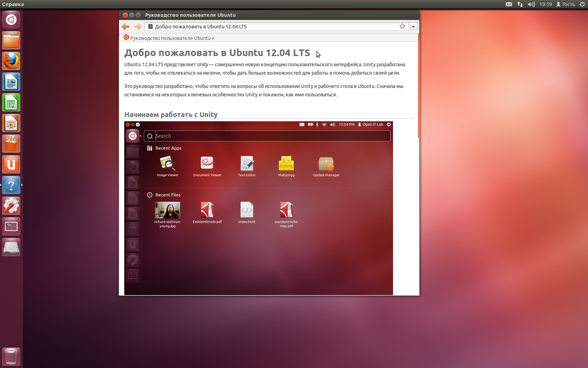
Task: Click the back arrow in help viewer
Action: (x=126, y=27)
